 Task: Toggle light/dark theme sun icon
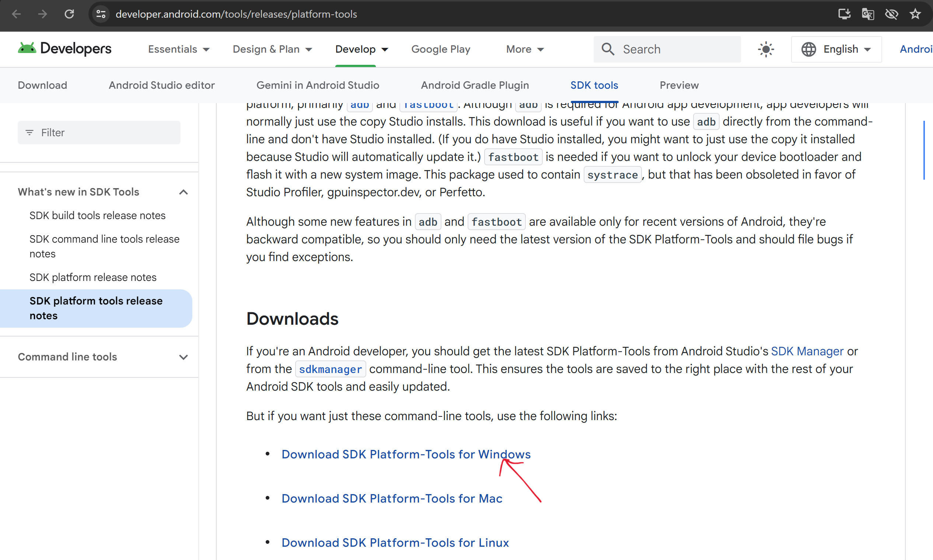(766, 49)
